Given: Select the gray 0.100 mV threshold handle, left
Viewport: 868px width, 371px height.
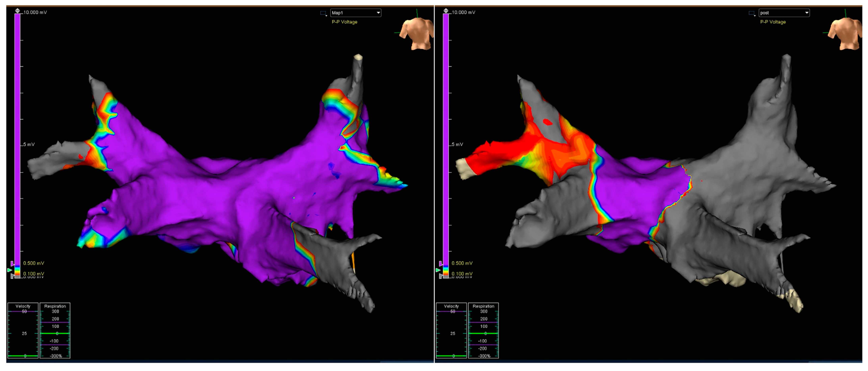Looking at the screenshot, I should pyautogui.click(x=12, y=276).
